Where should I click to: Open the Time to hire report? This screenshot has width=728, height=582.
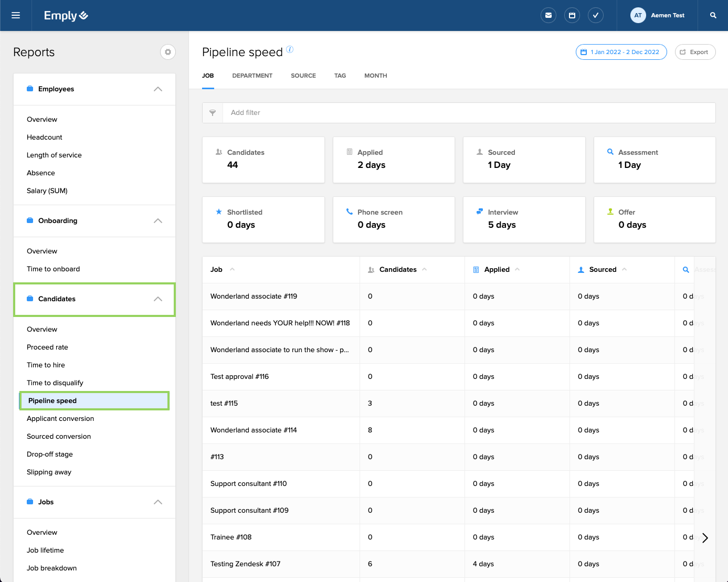[x=46, y=365]
